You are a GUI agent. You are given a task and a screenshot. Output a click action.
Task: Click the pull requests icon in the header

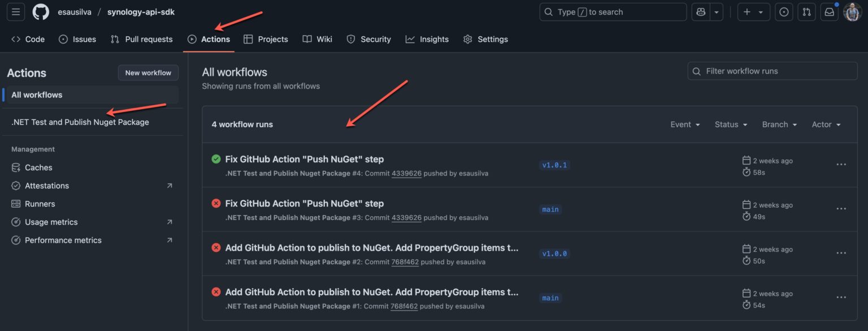pos(806,11)
